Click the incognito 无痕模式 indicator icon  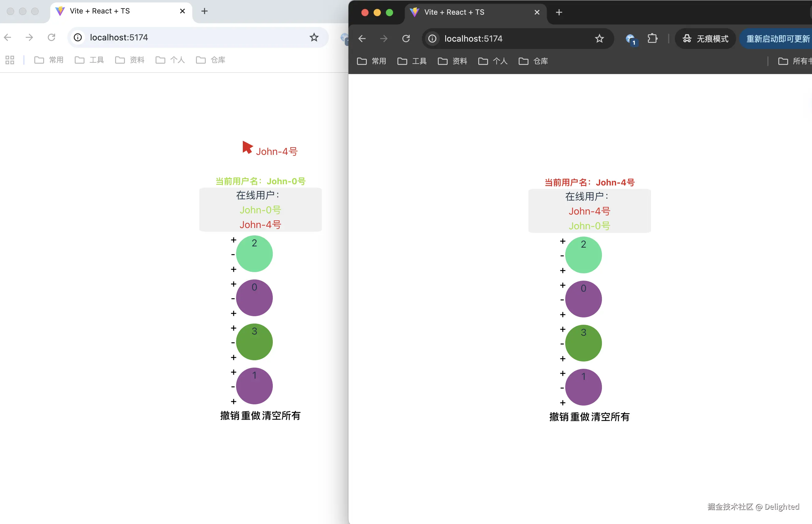click(687, 39)
